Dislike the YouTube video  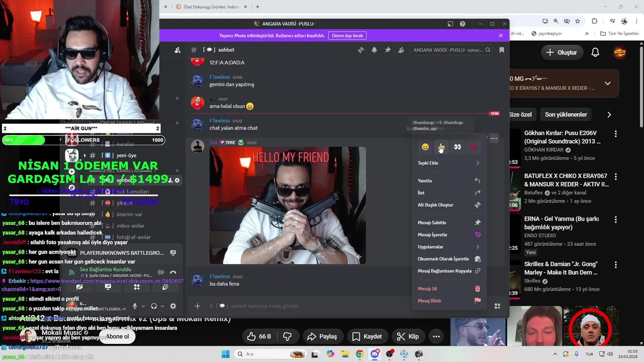pyautogui.click(x=288, y=336)
